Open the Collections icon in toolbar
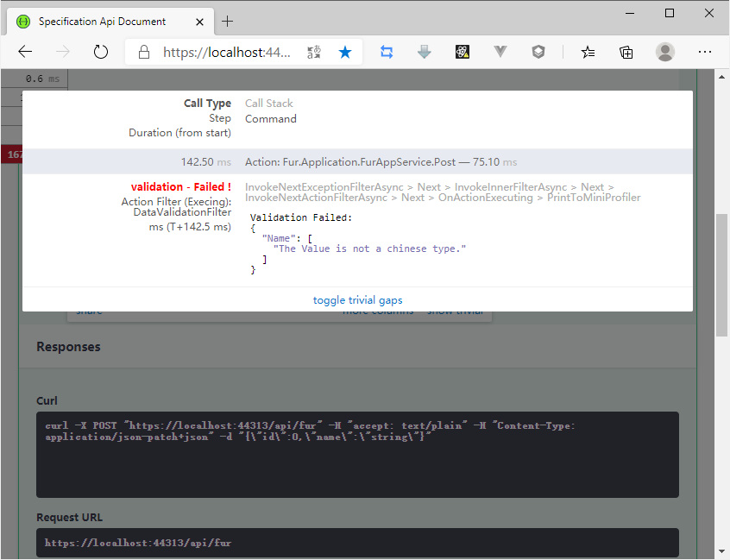This screenshot has width=730, height=560. 626,52
